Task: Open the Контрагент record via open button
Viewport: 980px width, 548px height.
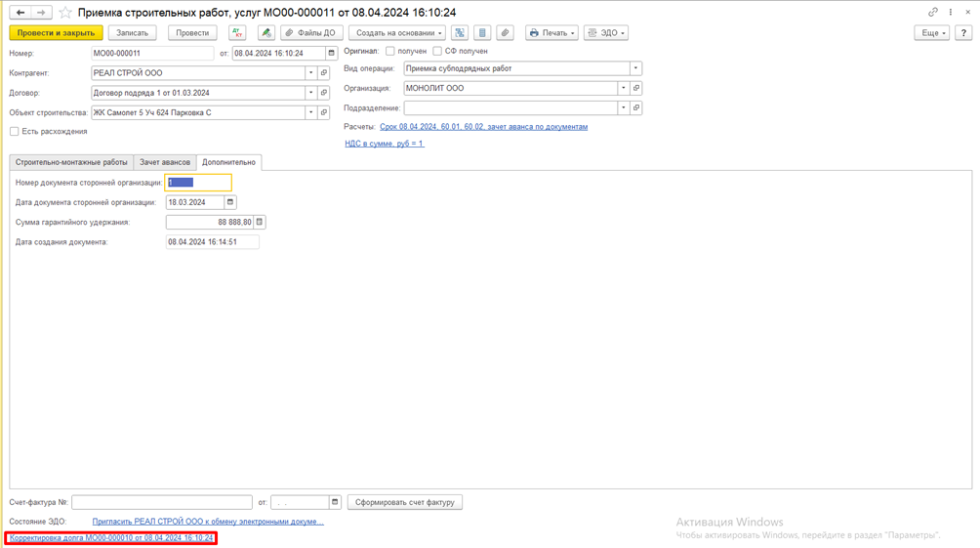Action: 324,73
